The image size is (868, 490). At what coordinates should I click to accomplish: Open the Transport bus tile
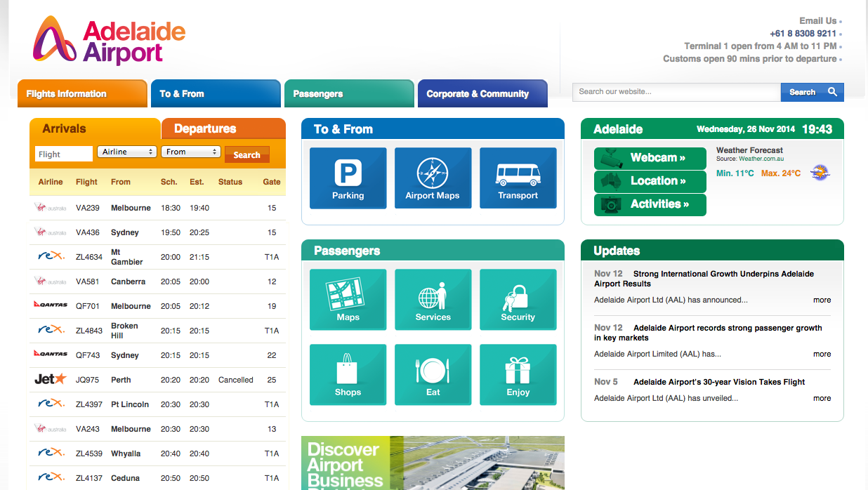(x=518, y=178)
